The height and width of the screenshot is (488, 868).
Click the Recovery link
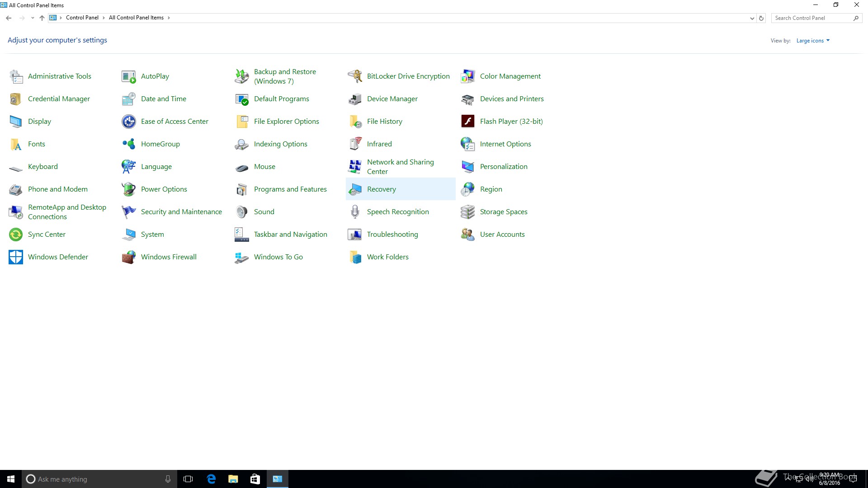point(382,189)
